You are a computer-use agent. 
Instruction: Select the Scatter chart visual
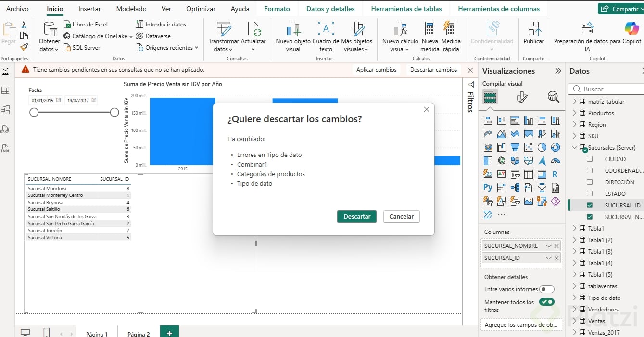pyautogui.click(x=529, y=147)
